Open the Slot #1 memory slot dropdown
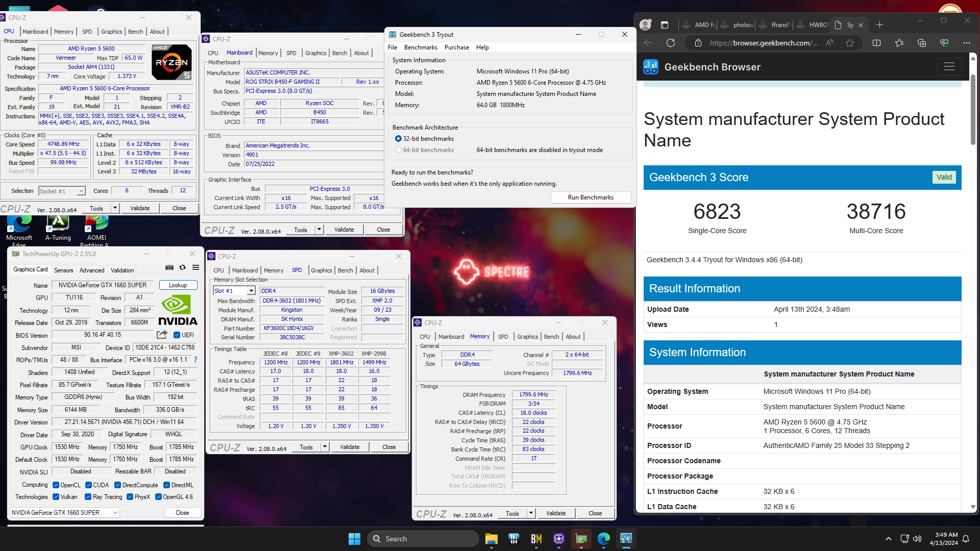Screen dimensions: 980x551 pyautogui.click(x=251, y=291)
